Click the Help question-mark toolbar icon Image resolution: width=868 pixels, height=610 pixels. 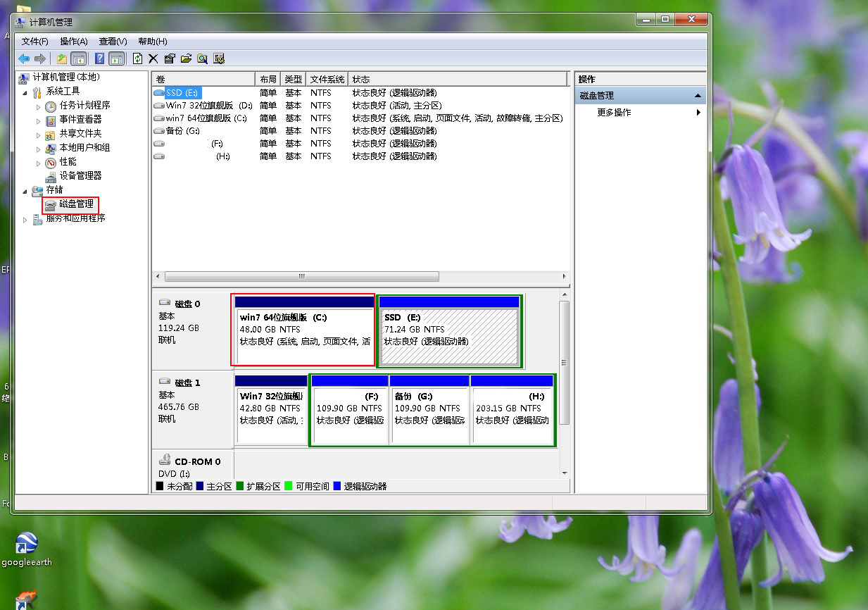(x=100, y=58)
